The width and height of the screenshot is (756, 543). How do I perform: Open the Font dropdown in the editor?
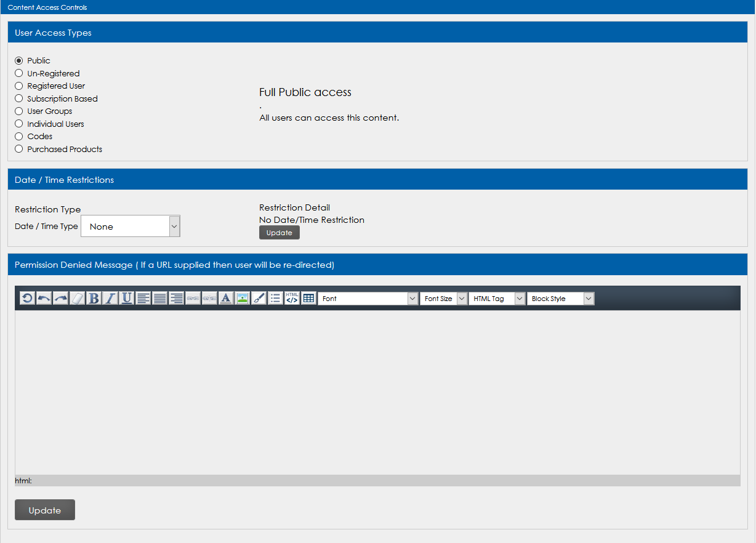(x=368, y=298)
